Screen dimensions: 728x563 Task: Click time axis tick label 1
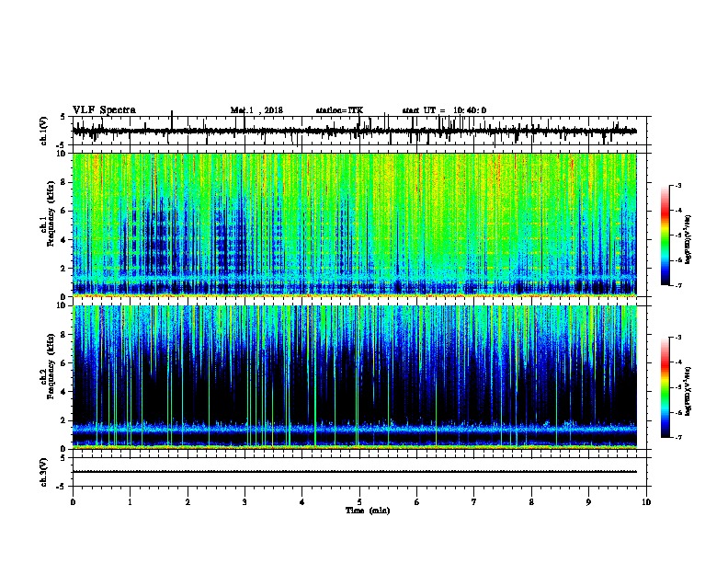pos(130,502)
